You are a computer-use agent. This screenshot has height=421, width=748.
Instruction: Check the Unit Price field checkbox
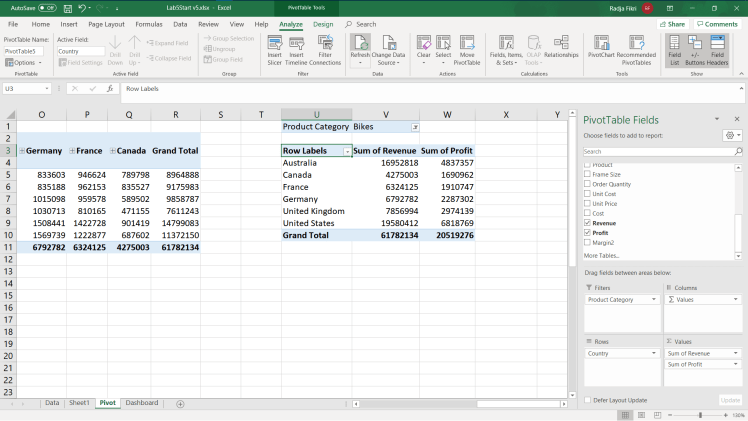[x=587, y=203]
